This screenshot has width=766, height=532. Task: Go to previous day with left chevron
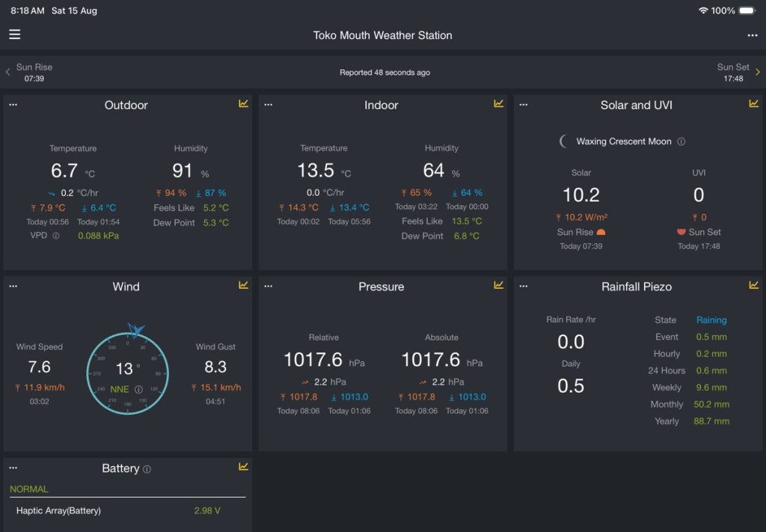(x=7, y=72)
